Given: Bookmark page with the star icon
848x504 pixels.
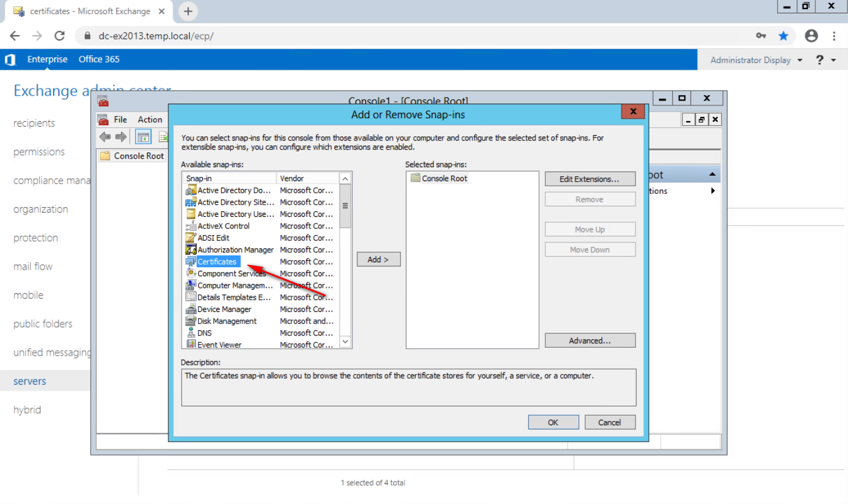Looking at the screenshot, I should click(x=783, y=36).
